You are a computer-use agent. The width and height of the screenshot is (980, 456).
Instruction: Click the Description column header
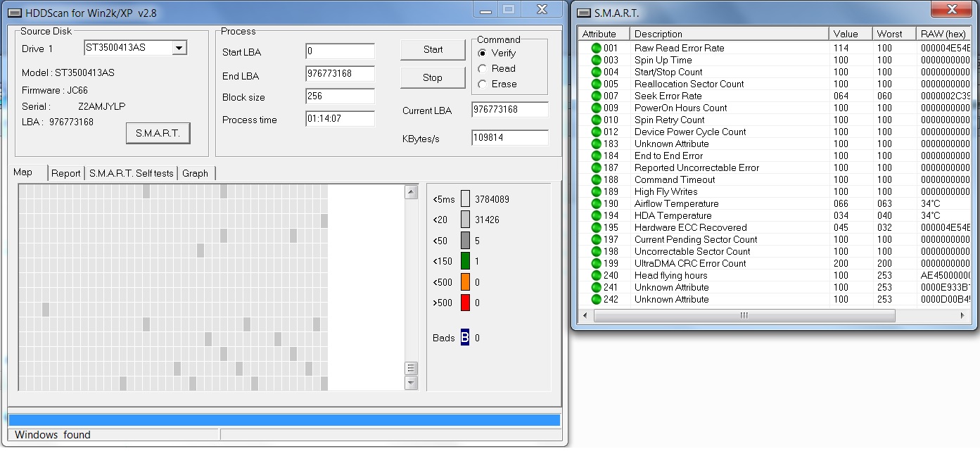coord(730,34)
